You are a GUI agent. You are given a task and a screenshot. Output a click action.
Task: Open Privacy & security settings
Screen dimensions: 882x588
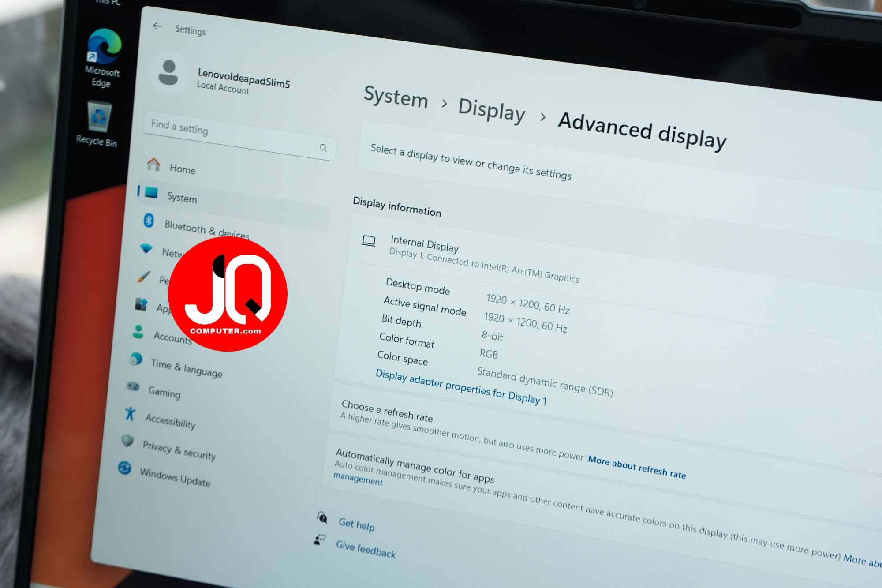(179, 450)
